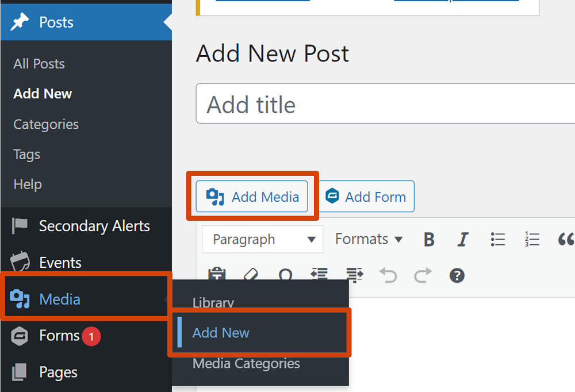The width and height of the screenshot is (575, 392).
Task: Click the paste as text icon
Action: 217,274
